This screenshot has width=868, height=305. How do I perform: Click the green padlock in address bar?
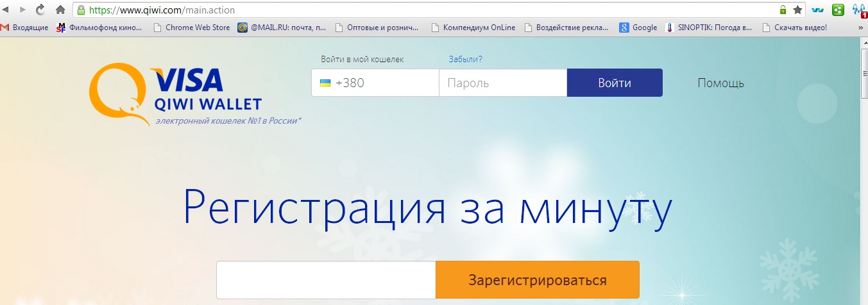click(81, 10)
